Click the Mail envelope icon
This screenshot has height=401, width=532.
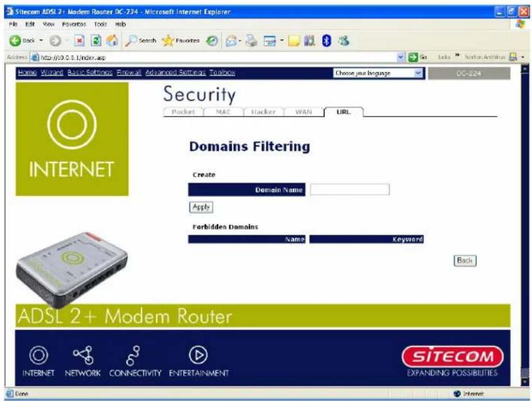click(x=231, y=41)
